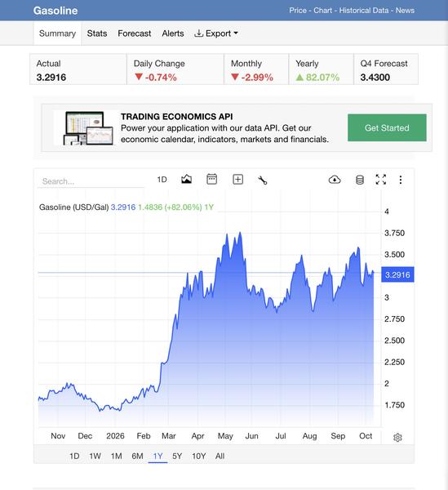Select the 1Y time range
The image size is (448, 490).
pos(158,456)
